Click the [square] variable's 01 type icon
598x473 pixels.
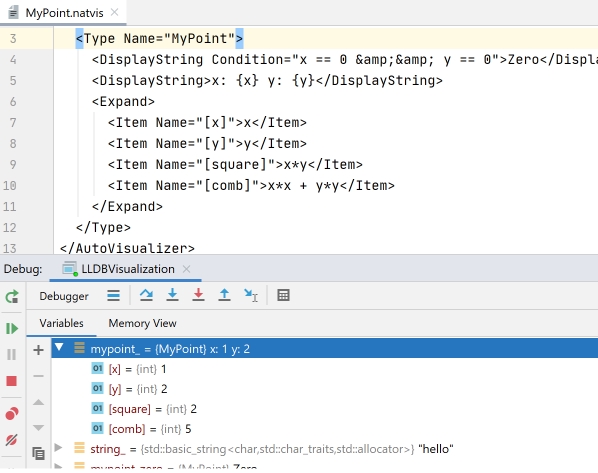tap(98, 408)
